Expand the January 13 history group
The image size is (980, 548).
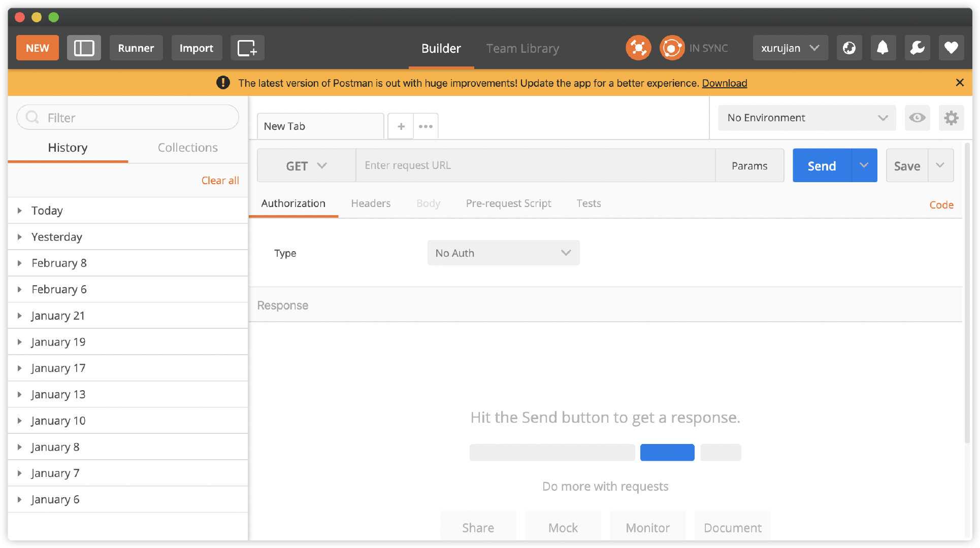(x=19, y=394)
